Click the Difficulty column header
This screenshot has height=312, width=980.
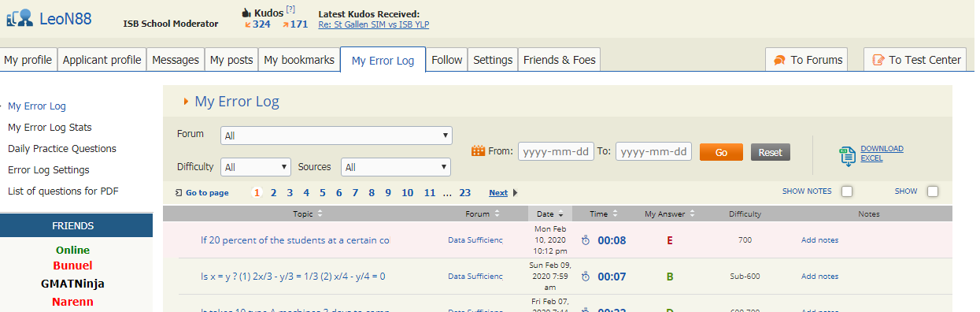tap(745, 214)
